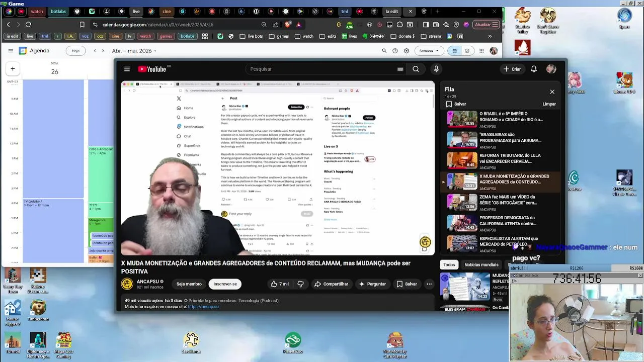This screenshot has height=362, width=644.
Task: Click the Hoje button in Calendar
Action: 75,51
